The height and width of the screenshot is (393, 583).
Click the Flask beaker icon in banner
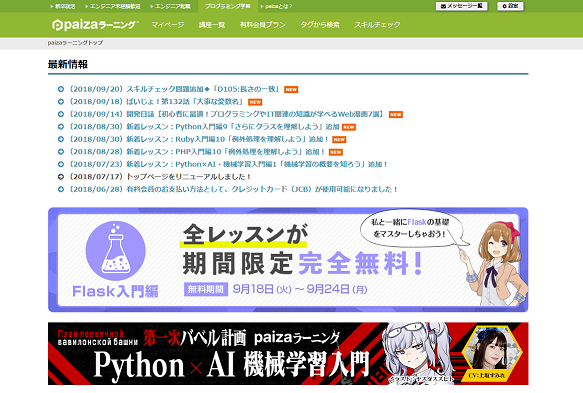pos(116,251)
